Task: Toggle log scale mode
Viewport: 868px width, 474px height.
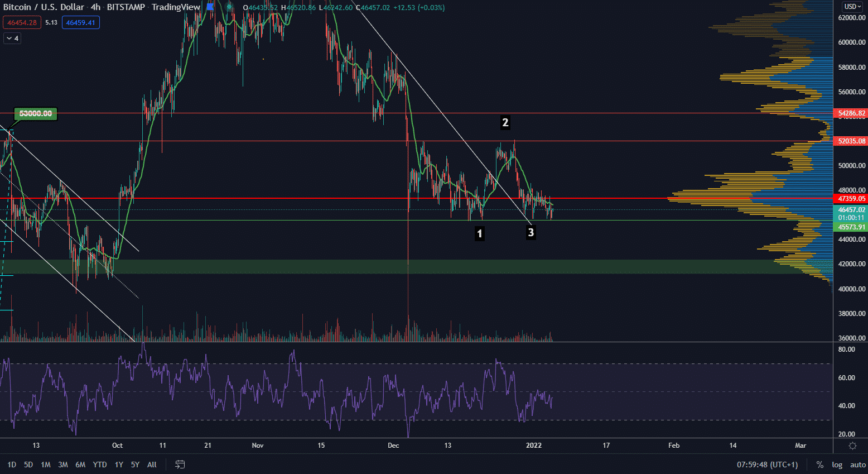Action: pyautogui.click(x=837, y=465)
